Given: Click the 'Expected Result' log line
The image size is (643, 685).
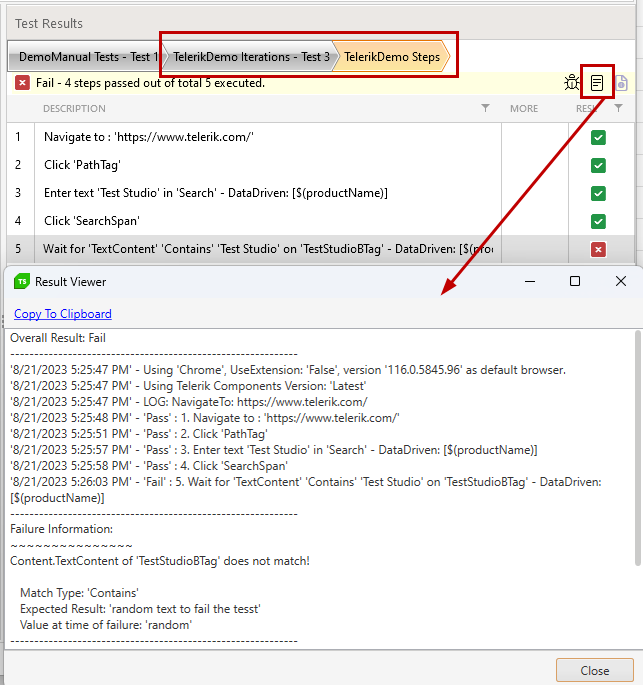Looking at the screenshot, I should click(140, 609).
